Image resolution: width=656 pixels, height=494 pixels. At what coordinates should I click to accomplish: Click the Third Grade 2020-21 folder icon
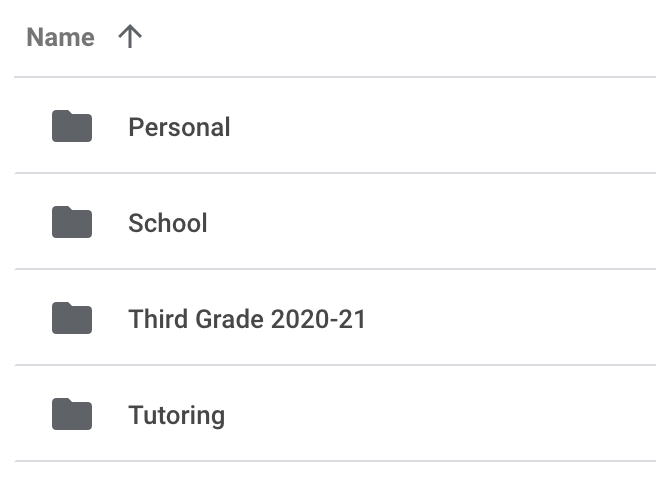72,318
